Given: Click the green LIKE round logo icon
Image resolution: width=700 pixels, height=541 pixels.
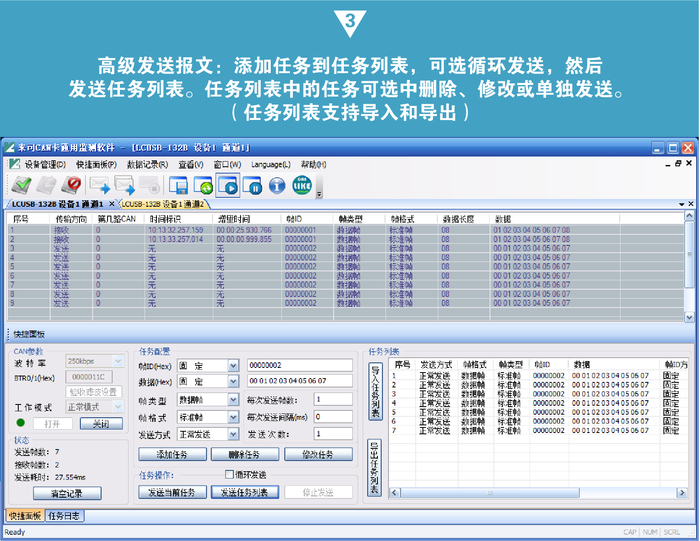Looking at the screenshot, I should (302, 185).
